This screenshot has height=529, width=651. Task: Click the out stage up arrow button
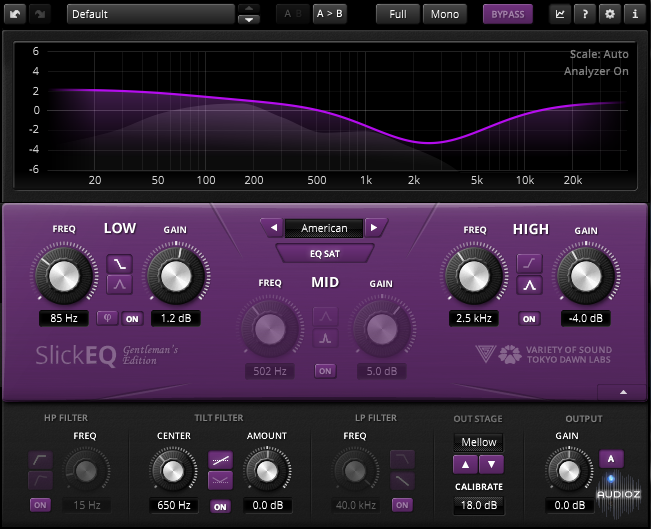point(465,464)
